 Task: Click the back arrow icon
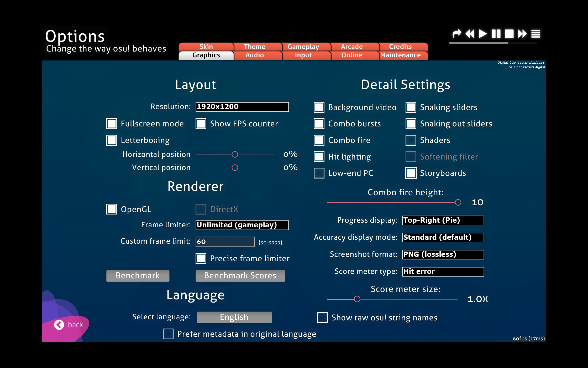(59, 325)
